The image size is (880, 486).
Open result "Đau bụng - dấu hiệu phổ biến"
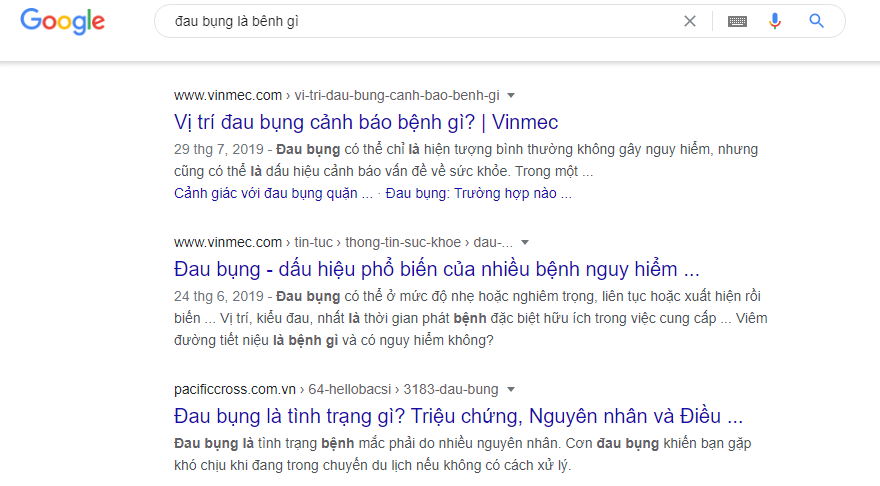tap(436, 269)
